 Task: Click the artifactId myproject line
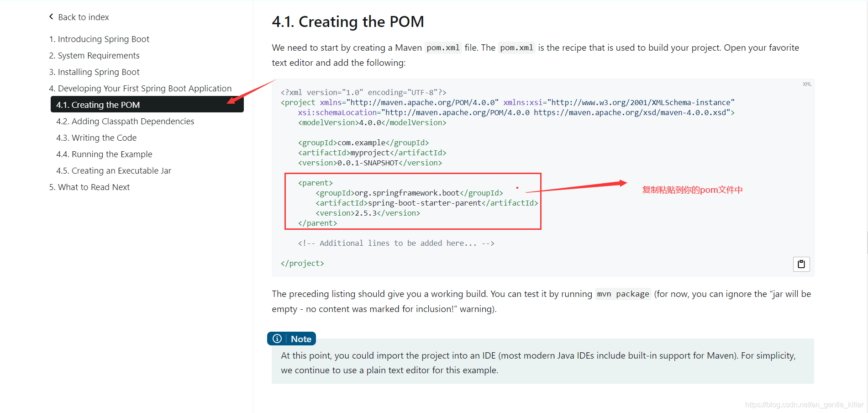tap(372, 153)
